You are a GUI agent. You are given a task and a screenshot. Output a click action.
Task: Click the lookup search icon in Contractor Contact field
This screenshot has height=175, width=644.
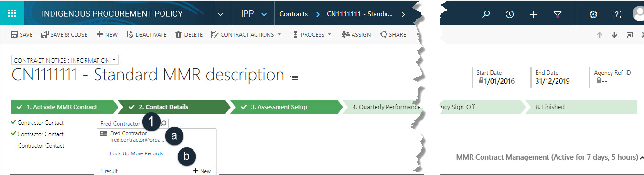[x=163, y=123]
